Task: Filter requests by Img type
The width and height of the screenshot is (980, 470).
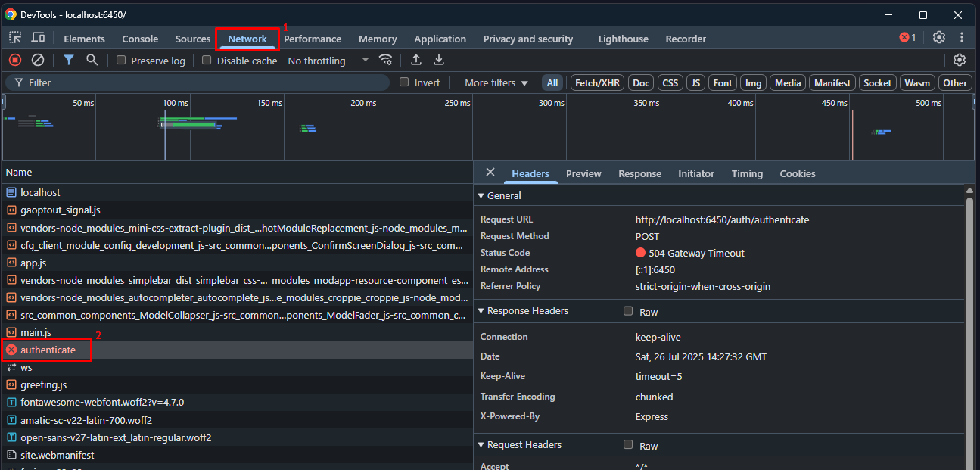Action: 753,82
